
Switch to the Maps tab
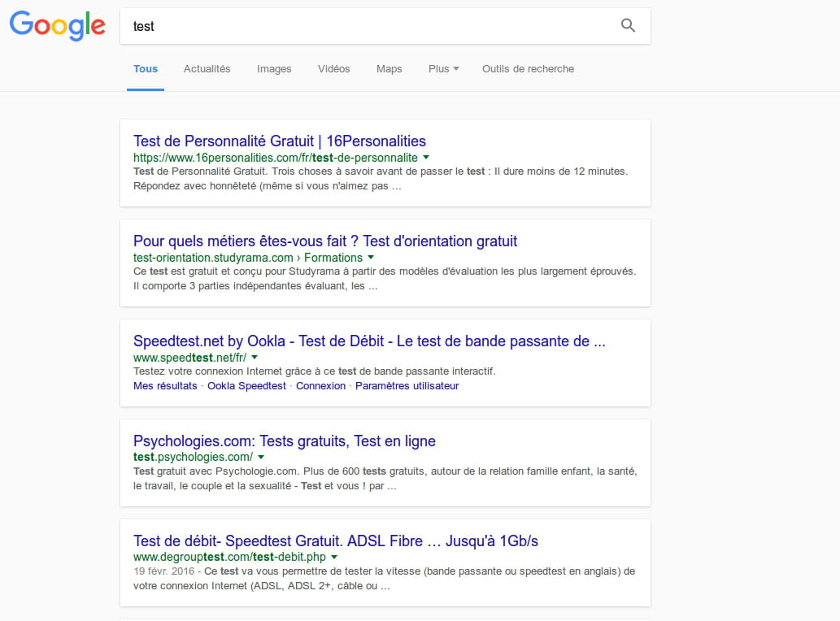(x=389, y=69)
